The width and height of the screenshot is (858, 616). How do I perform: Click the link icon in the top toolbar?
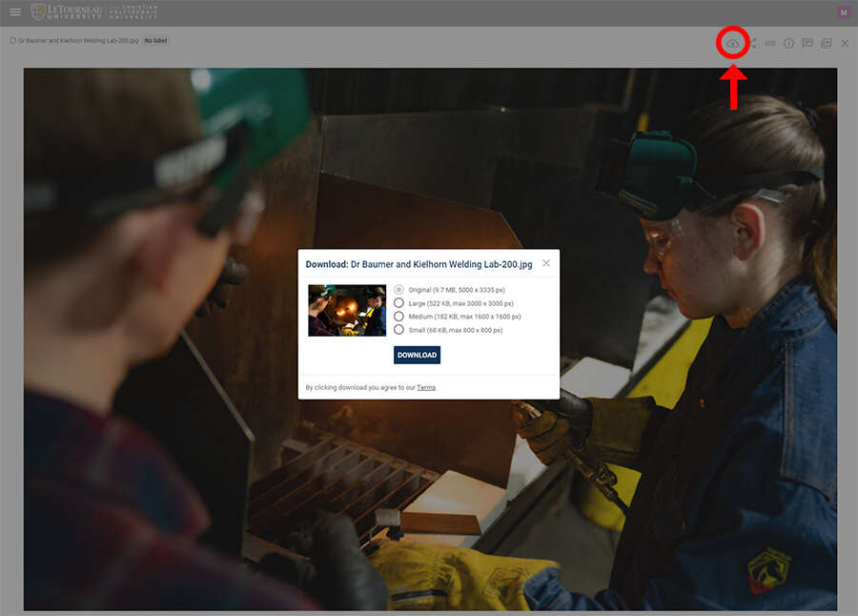tap(770, 43)
